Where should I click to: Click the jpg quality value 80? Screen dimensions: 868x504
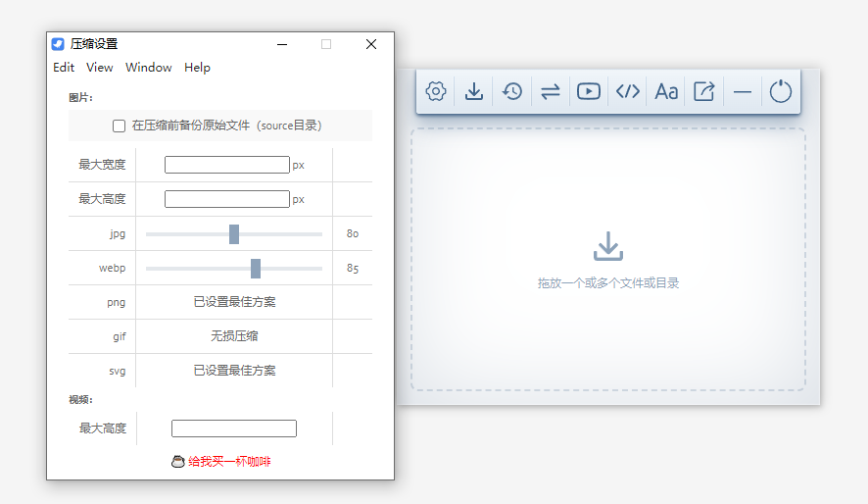(x=353, y=233)
